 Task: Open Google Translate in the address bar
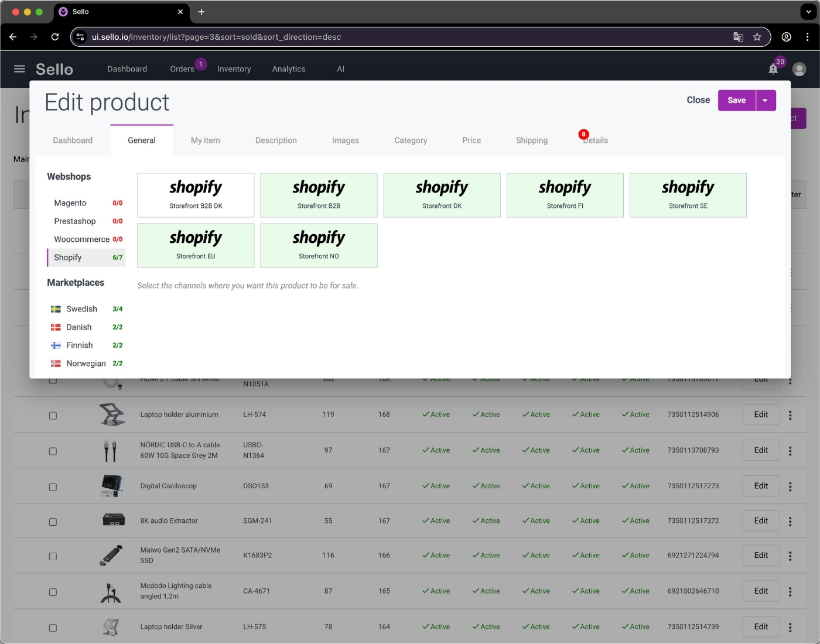pyautogui.click(x=738, y=36)
